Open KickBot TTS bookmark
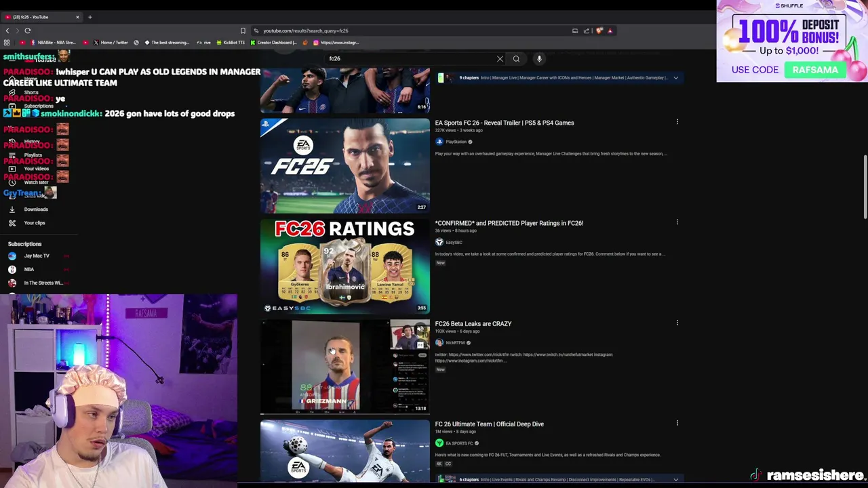This screenshot has height=488, width=868. coord(231,43)
